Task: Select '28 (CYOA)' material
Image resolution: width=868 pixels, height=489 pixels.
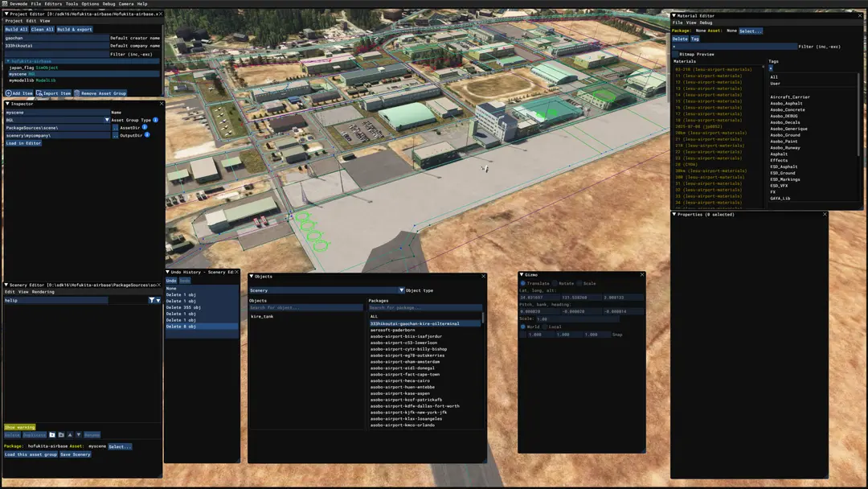Action: pos(686,165)
